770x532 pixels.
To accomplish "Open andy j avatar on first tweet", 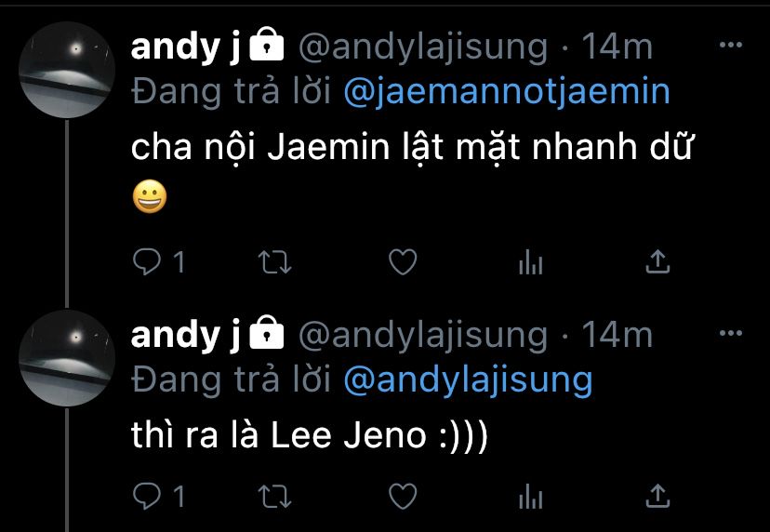I will point(67,70).
